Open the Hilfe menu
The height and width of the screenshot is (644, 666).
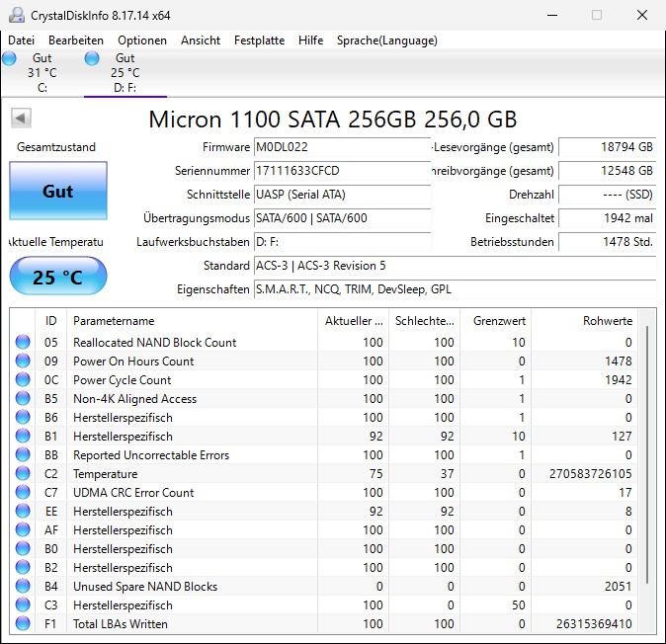pos(310,40)
